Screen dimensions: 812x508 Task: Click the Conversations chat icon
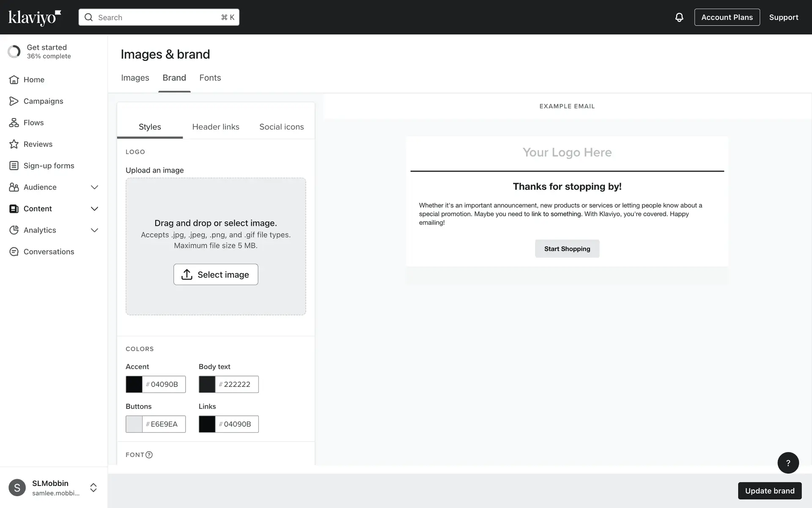point(14,252)
